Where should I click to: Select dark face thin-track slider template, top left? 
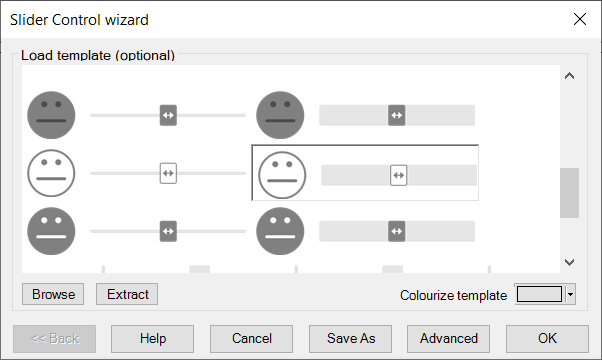pyautogui.click(x=137, y=115)
